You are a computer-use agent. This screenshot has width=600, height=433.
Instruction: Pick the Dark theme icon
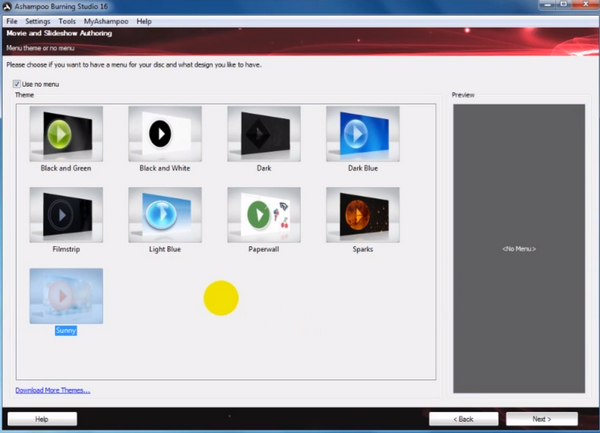click(263, 133)
